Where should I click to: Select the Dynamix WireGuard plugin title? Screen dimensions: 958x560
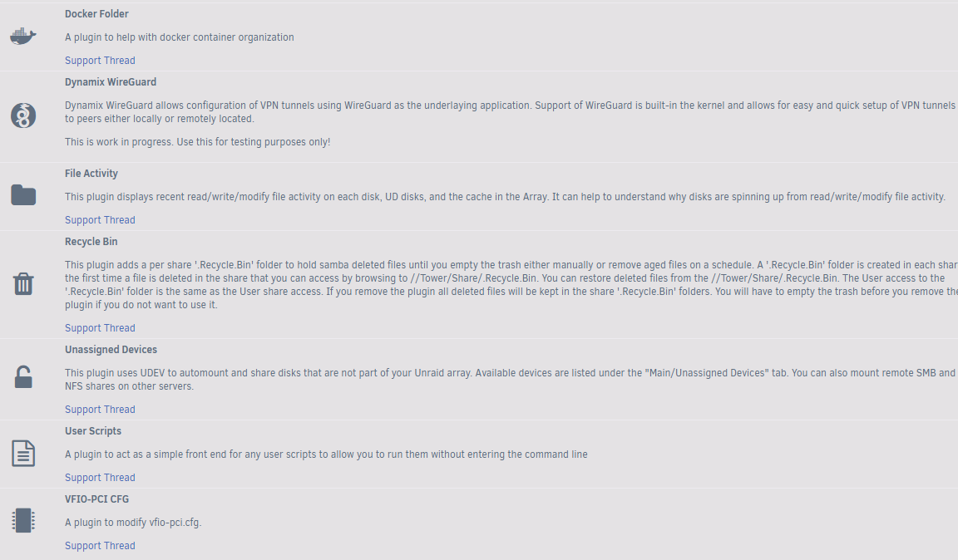tap(111, 82)
